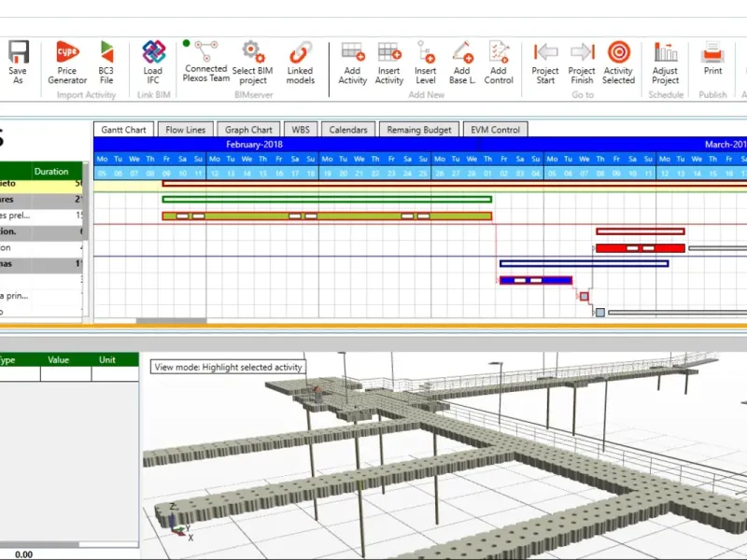Screen dimensions: 747x560
Task: Click the small blue milestone square
Action: pyautogui.click(x=600, y=313)
